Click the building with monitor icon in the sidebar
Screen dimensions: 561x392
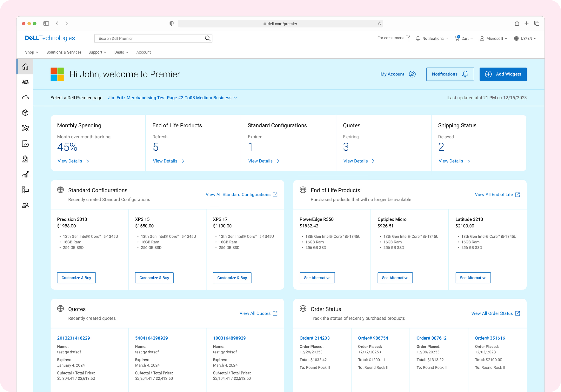pos(25,190)
